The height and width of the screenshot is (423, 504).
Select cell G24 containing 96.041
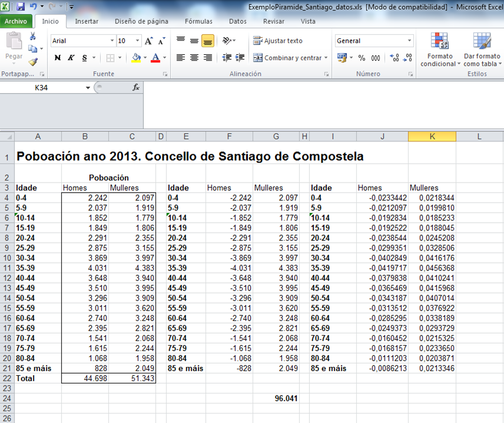(276, 398)
